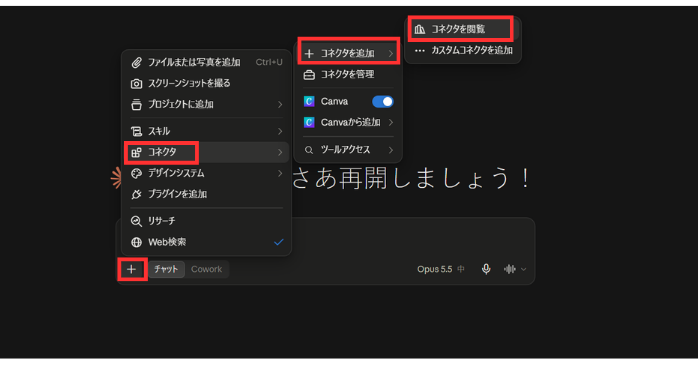Choose リサーチ from the menu

tap(206, 221)
